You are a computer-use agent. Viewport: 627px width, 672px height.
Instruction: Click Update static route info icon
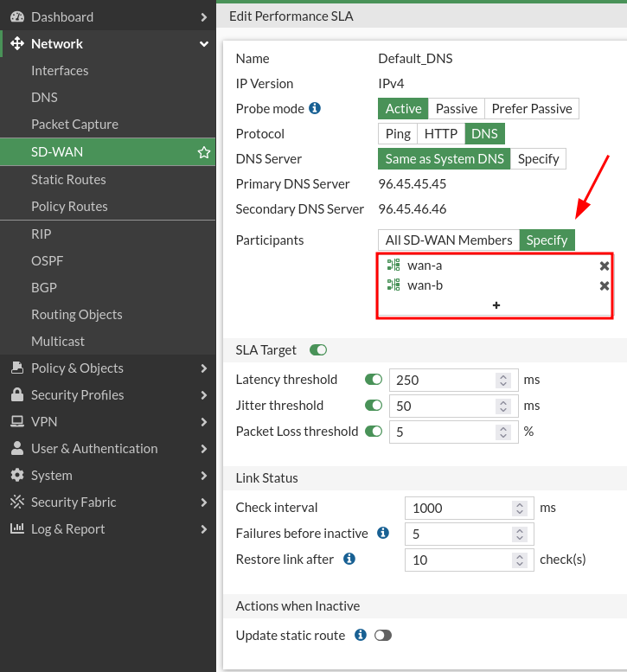(361, 635)
